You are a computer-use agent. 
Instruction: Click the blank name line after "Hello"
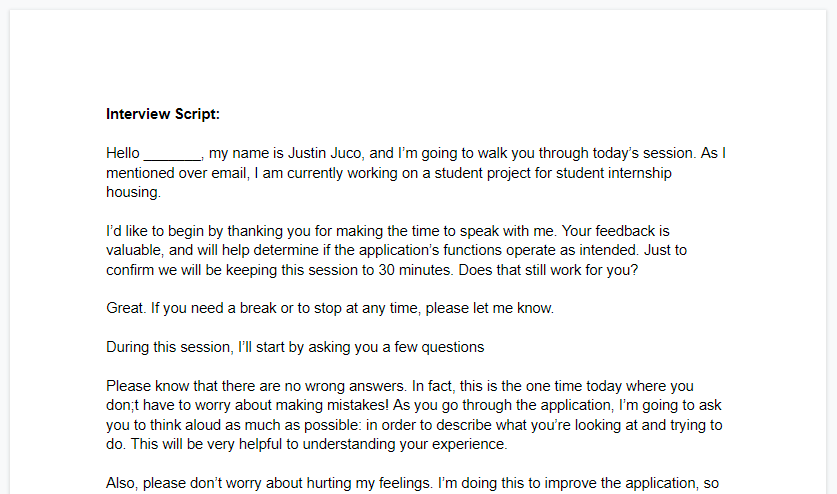[173, 155]
